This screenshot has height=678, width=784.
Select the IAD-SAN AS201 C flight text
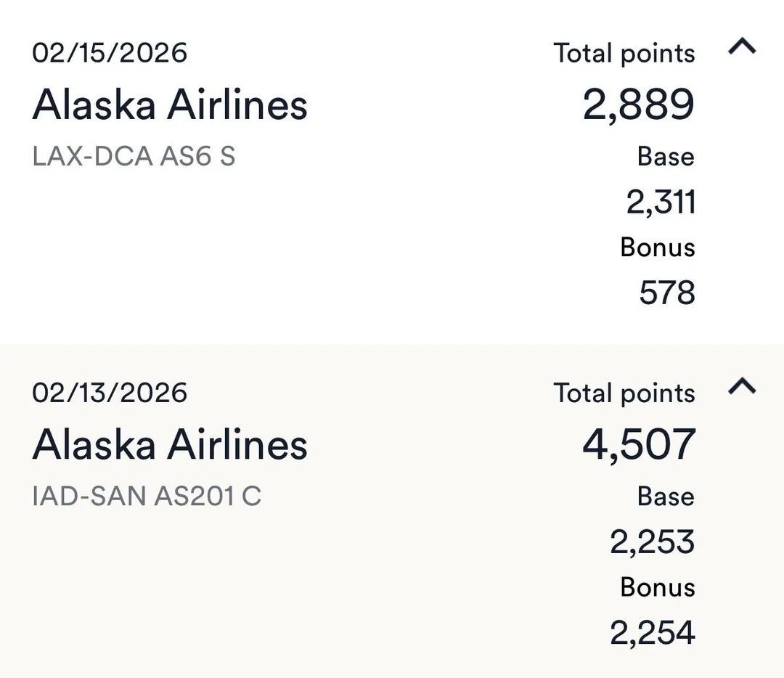pyautogui.click(x=147, y=496)
